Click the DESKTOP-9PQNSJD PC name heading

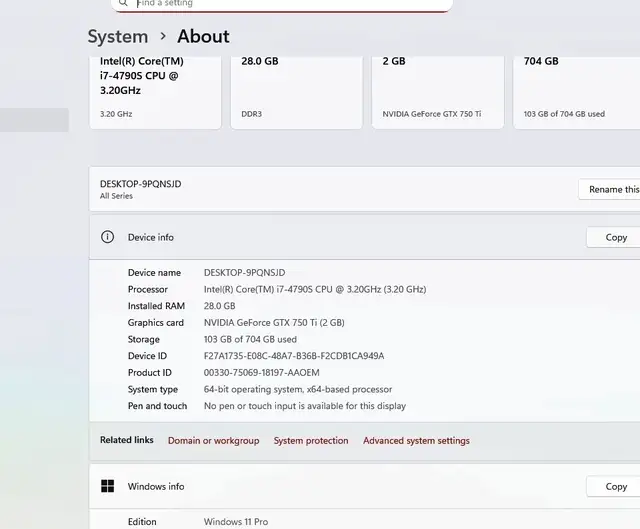pyautogui.click(x=140, y=184)
